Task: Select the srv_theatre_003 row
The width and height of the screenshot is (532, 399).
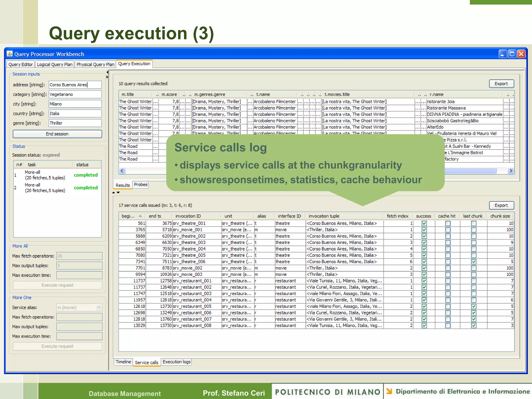Action: point(316,242)
